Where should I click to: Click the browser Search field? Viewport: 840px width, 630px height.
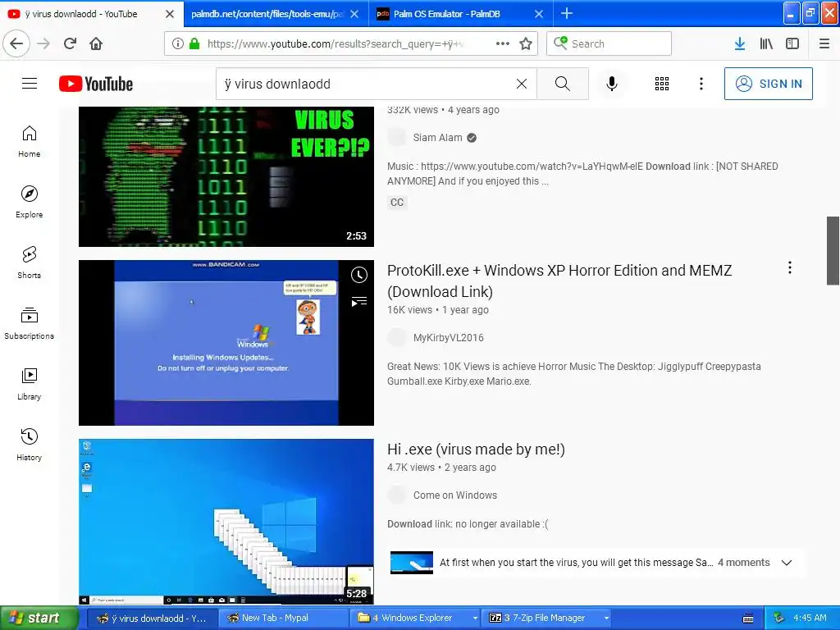coord(609,43)
